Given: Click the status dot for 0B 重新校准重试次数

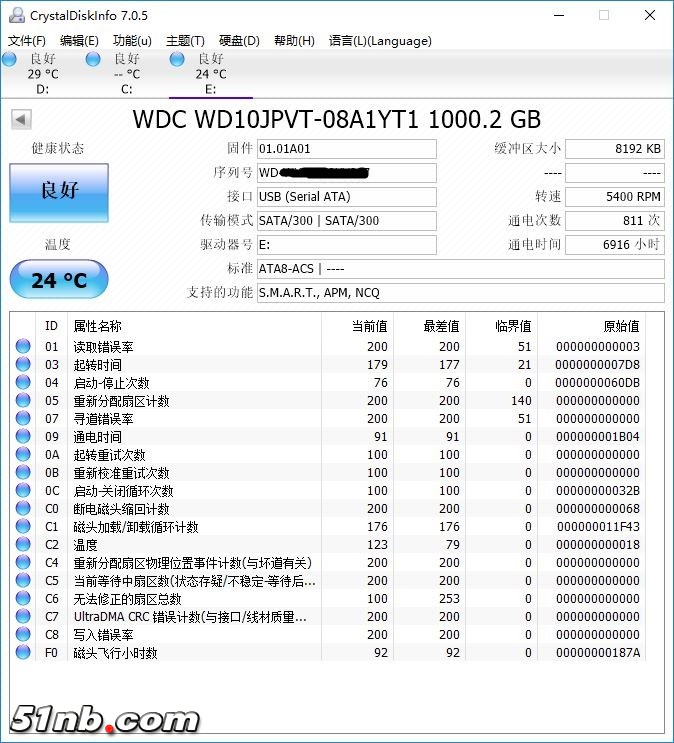Looking at the screenshot, I should pyautogui.click(x=23, y=472).
